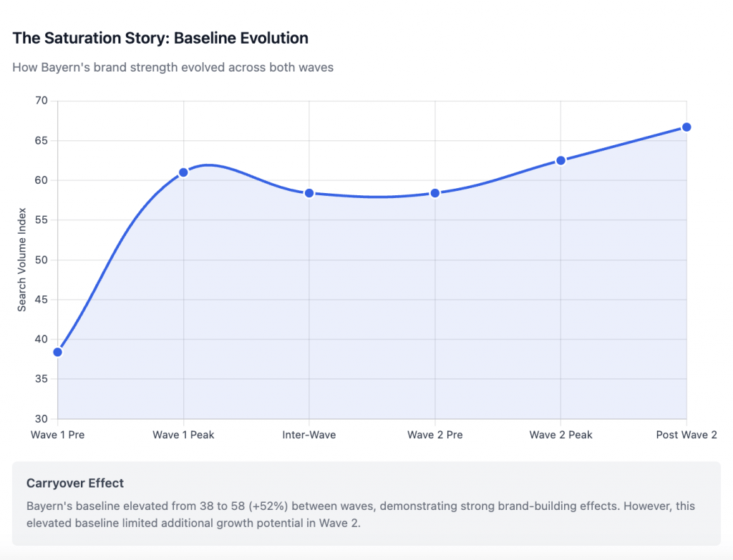
Task: Select the Wave 2 Pre data point
Action: coord(435,193)
